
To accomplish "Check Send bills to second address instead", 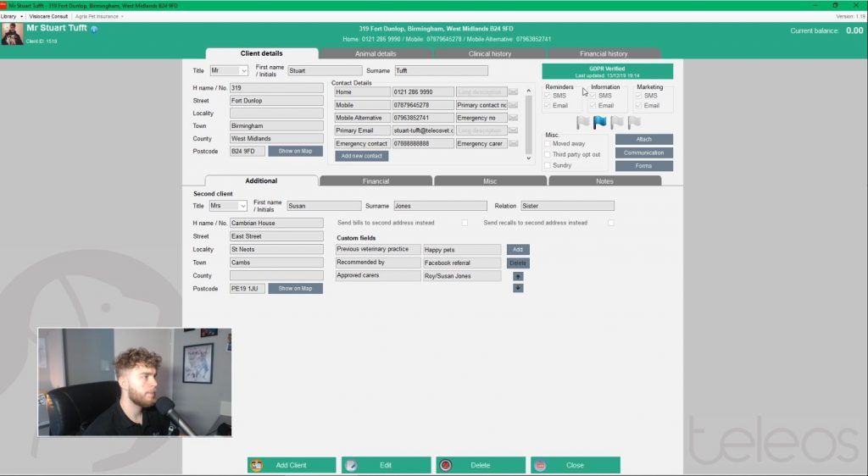I will pos(465,223).
